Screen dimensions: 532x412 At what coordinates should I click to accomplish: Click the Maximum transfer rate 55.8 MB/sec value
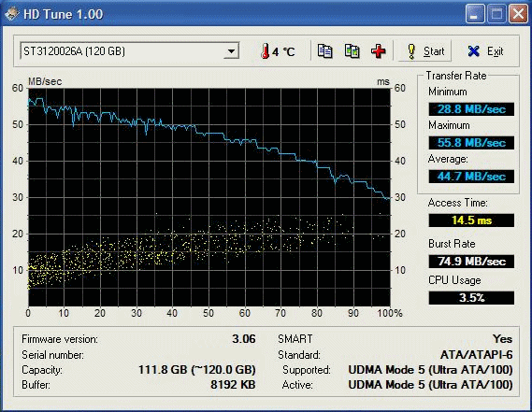(x=471, y=143)
